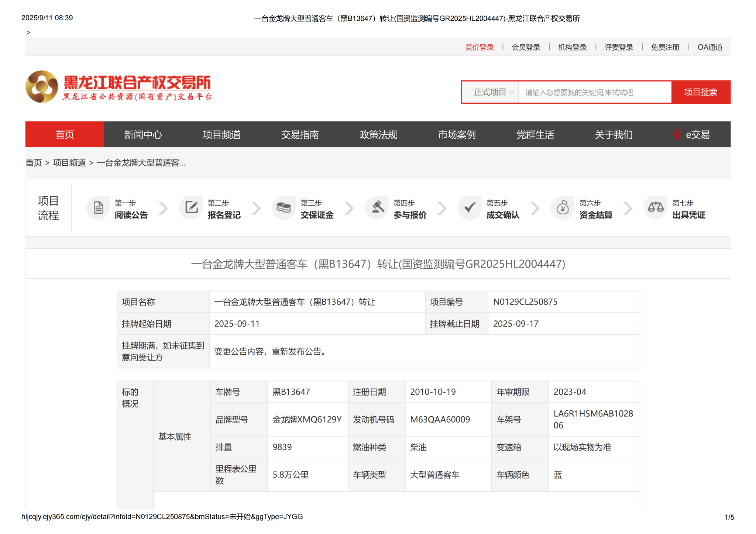The width and height of the screenshot is (756, 534).
Task: Click the 竞价登录 link
Action: click(x=479, y=47)
